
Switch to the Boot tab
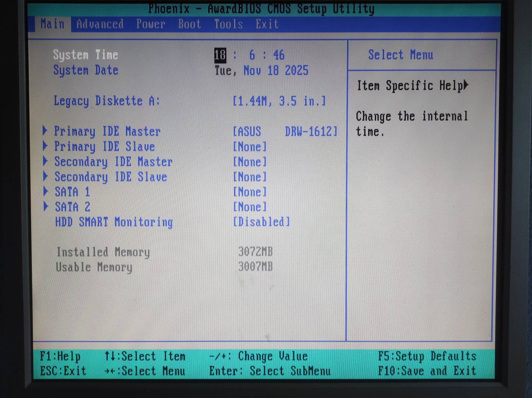(189, 24)
